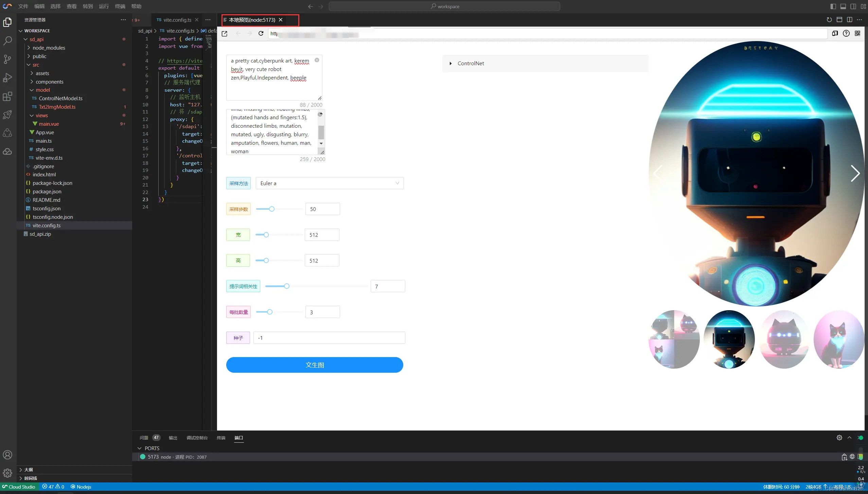Open the 终端 menu in menu bar
868x494 pixels.
(x=120, y=6)
